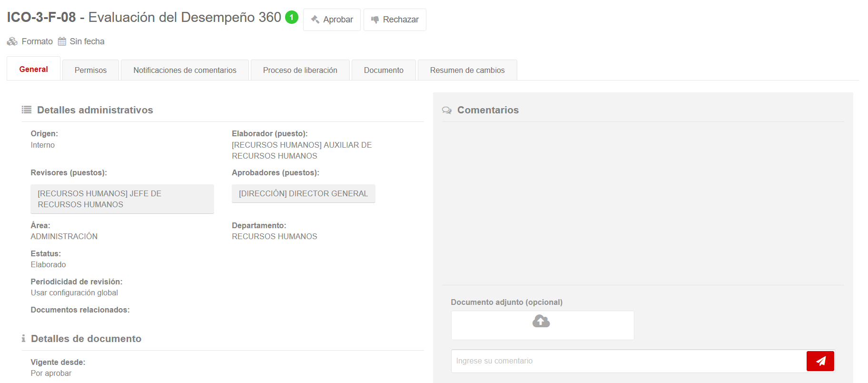Click the cloud upload icon
868x383 pixels.
(x=541, y=322)
